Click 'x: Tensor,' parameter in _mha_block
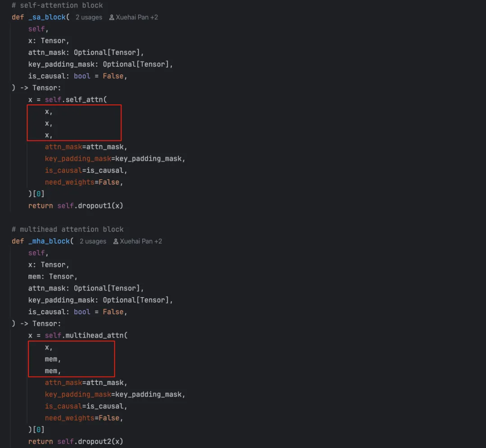The image size is (486, 448). coord(49,265)
